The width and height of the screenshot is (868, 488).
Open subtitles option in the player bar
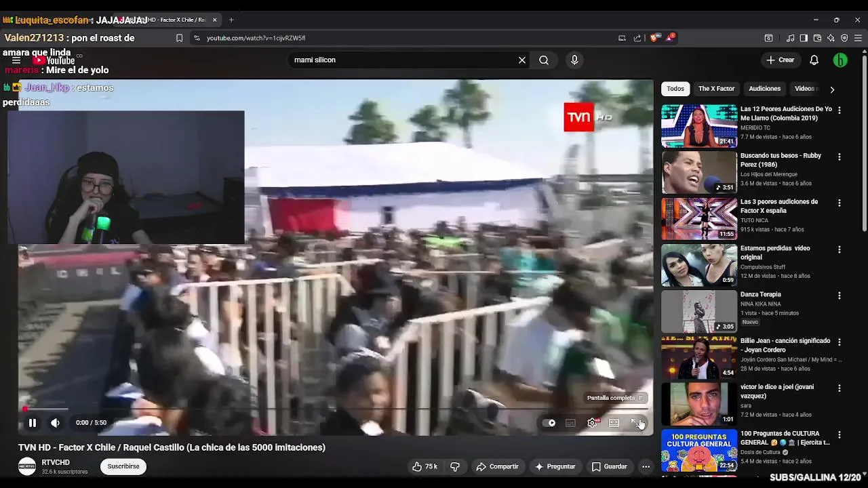pos(570,423)
